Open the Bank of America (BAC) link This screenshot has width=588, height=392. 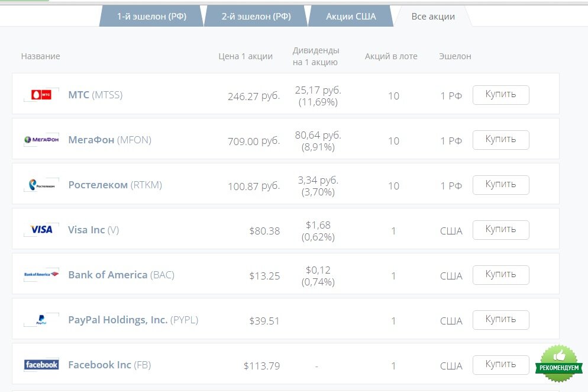[x=121, y=275]
